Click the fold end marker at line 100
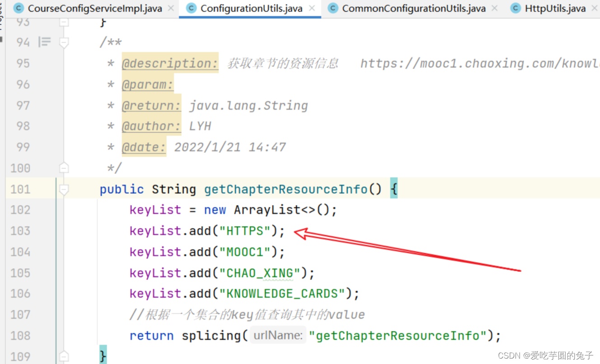 coord(64,168)
